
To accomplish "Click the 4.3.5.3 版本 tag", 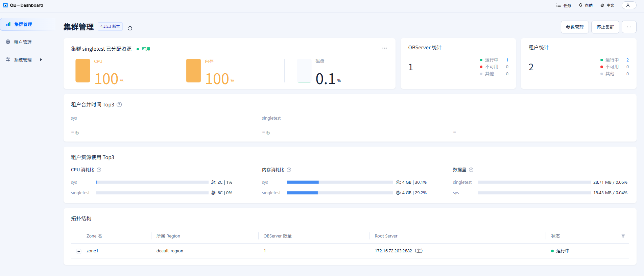I will click(110, 26).
